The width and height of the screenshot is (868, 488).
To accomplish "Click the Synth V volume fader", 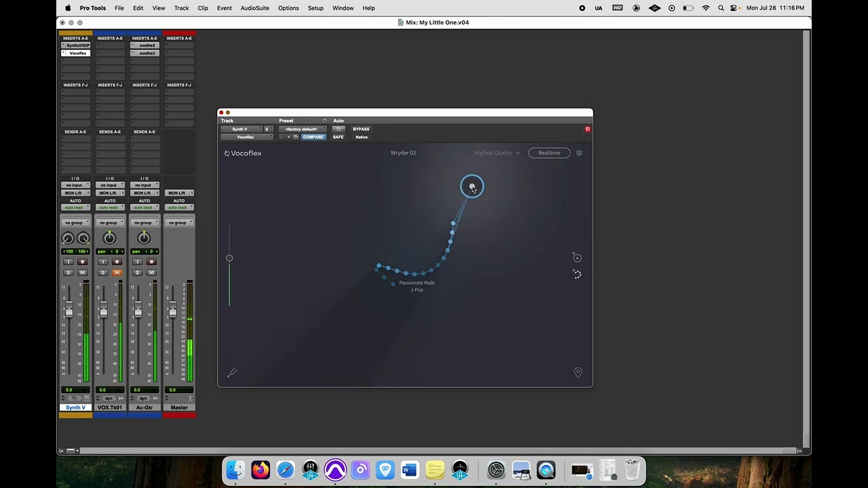I will [x=68, y=310].
